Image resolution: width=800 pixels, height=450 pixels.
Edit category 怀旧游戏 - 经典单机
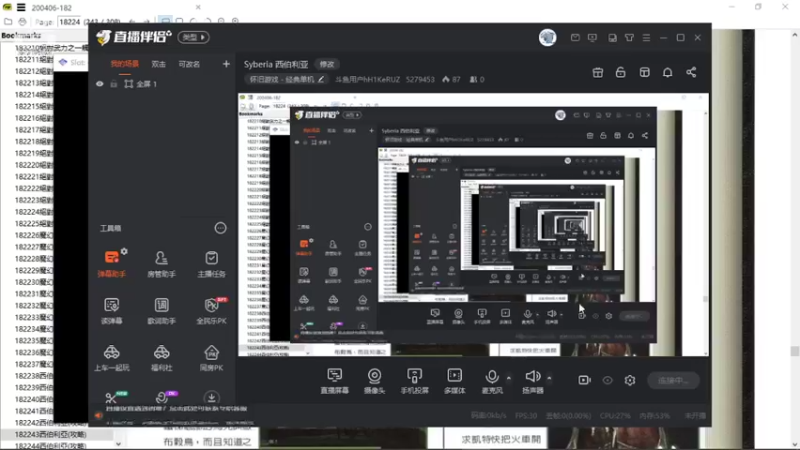point(286,80)
